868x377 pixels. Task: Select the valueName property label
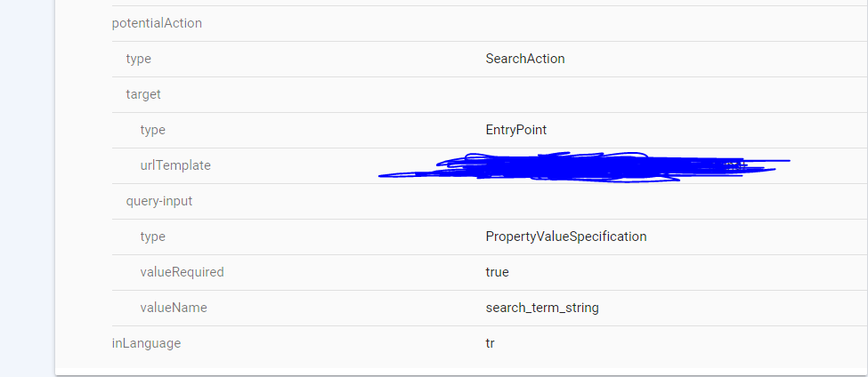[174, 308]
